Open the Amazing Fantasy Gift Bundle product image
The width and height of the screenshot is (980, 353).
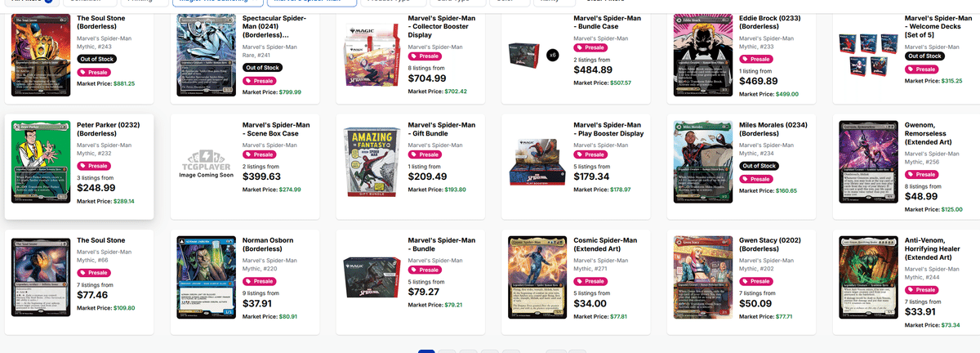coord(369,168)
